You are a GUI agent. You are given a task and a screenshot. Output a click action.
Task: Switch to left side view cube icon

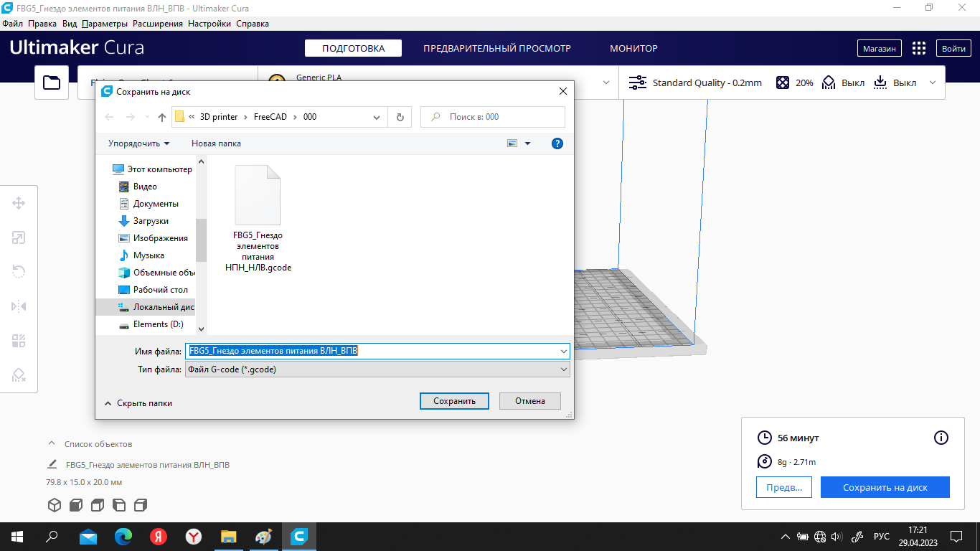[119, 505]
